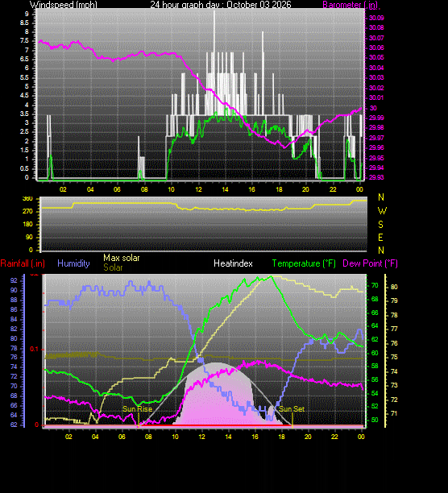The width and height of the screenshot is (448, 493).
Task: Click the 180 degree wind direction tick
Action: pos(27,225)
